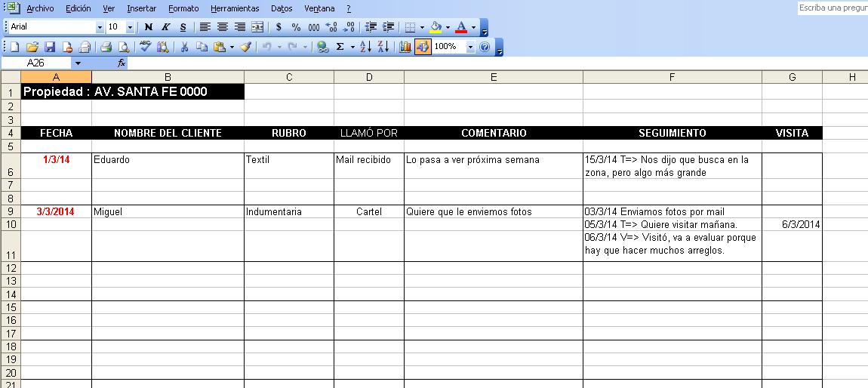
Task: Toggle italic formatting (K button)
Action: pos(165,27)
